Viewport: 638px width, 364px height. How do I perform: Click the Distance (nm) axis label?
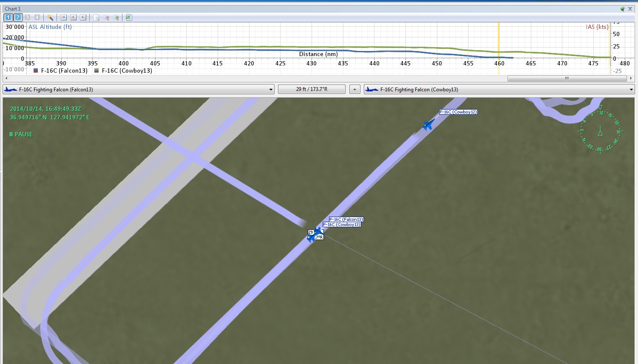tap(318, 54)
